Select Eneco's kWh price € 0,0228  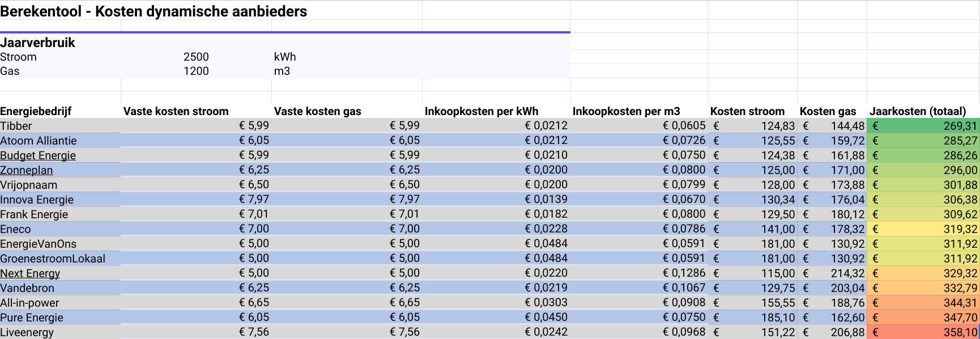[x=546, y=228]
